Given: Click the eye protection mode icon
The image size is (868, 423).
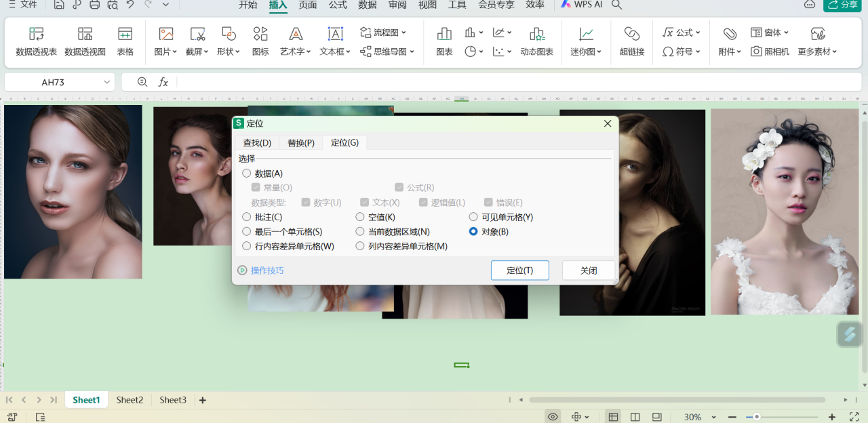Looking at the screenshot, I should 553,417.
